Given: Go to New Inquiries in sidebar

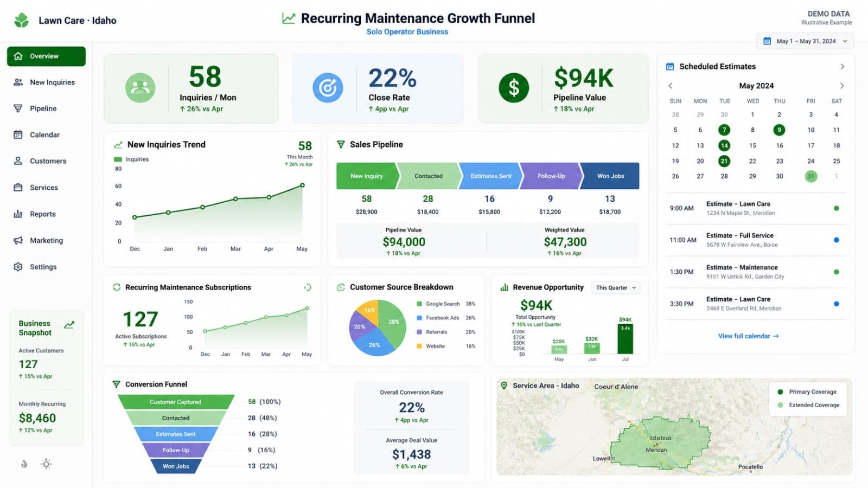Looking at the screenshot, I should click(x=46, y=82).
